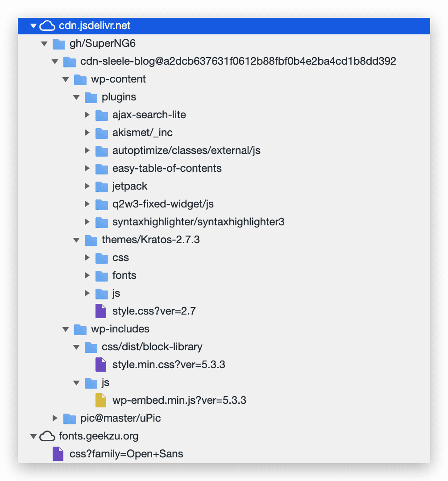The width and height of the screenshot is (448, 481).
Task: Open the style.css?ver=2.7 file
Action: coord(154,311)
